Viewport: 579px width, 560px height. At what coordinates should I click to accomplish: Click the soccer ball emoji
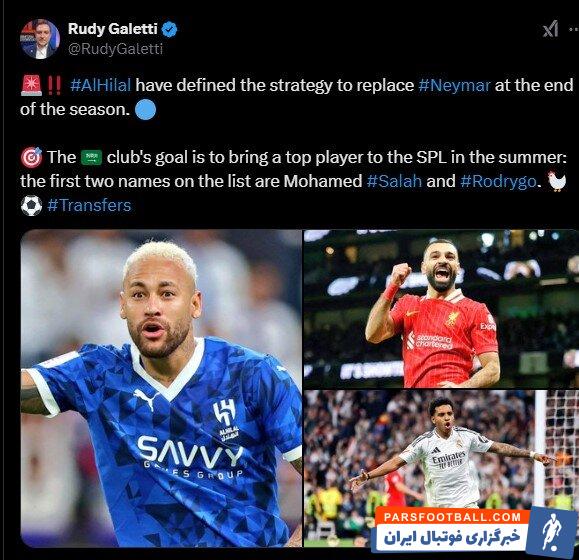tap(31, 206)
